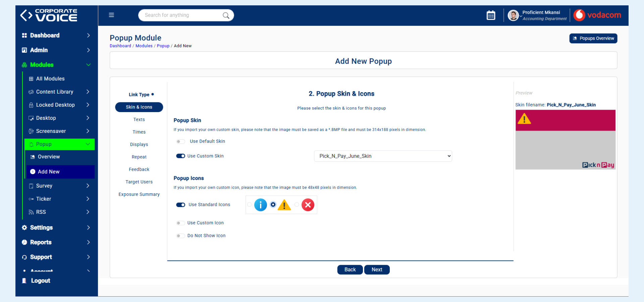This screenshot has height=302, width=644.
Task: Turn on the Use Custom Icon toggle
Action: [180, 223]
